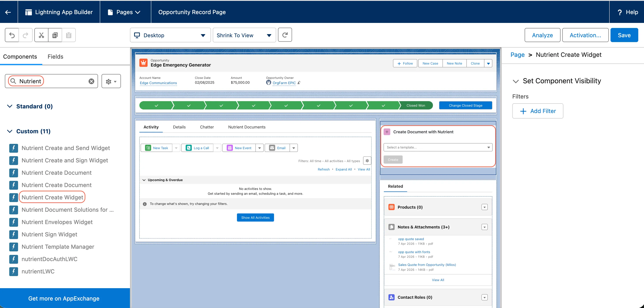Click the New Task icon
This screenshot has width=644, height=308.
(x=148, y=148)
